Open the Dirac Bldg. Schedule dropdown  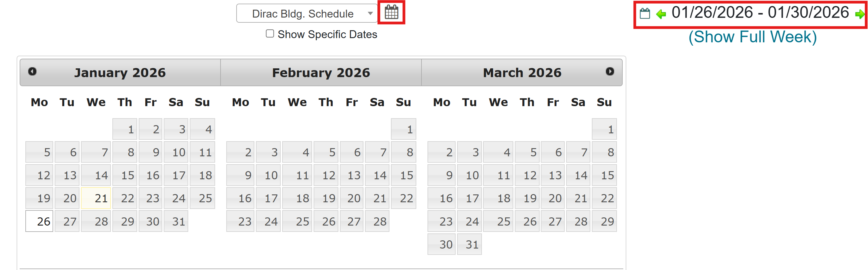pos(307,14)
